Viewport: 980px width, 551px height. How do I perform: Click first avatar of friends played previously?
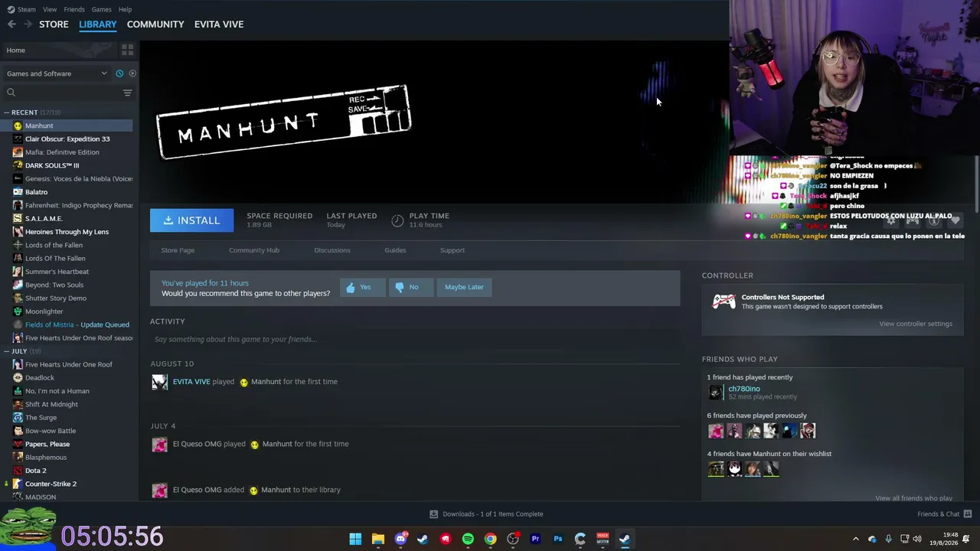[x=716, y=431]
